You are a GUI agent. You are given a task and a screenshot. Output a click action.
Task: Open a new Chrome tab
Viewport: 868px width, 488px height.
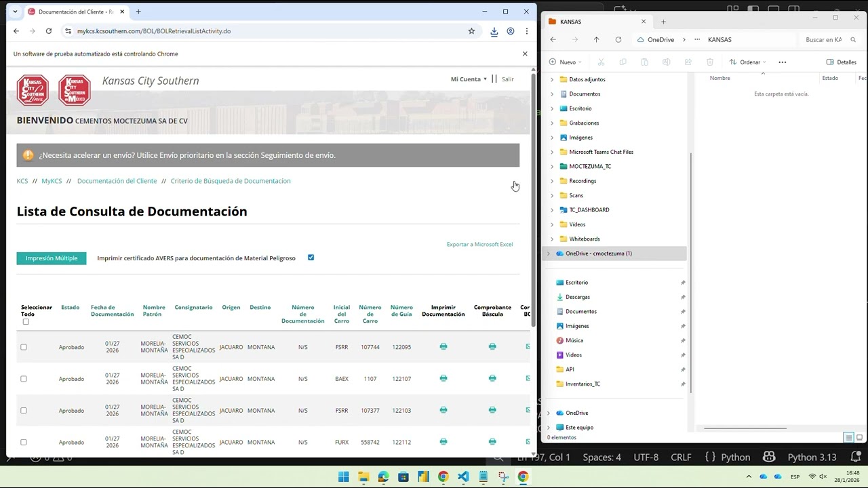tap(138, 12)
